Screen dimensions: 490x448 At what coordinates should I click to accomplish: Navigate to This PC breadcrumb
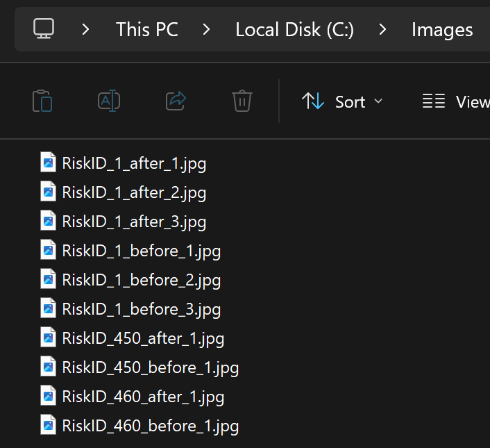(x=147, y=30)
